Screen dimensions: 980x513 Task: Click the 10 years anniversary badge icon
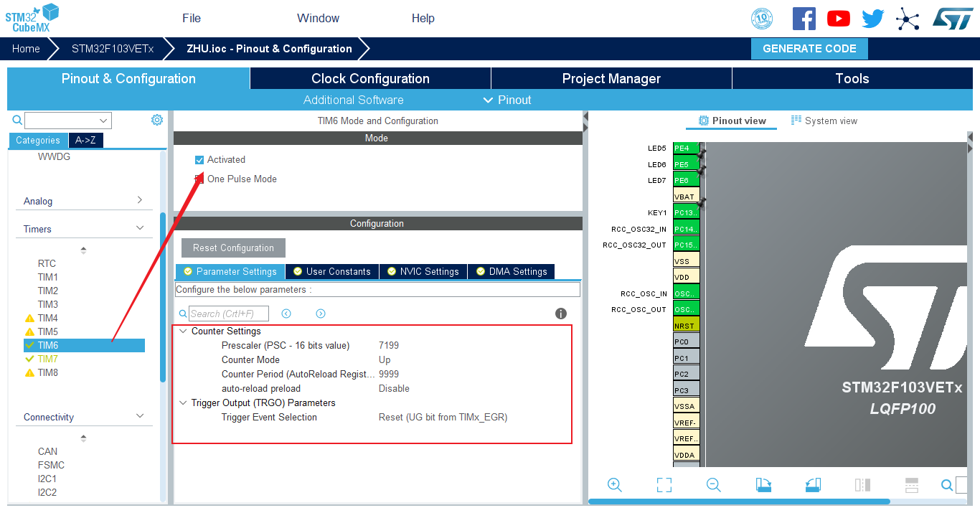(762, 19)
